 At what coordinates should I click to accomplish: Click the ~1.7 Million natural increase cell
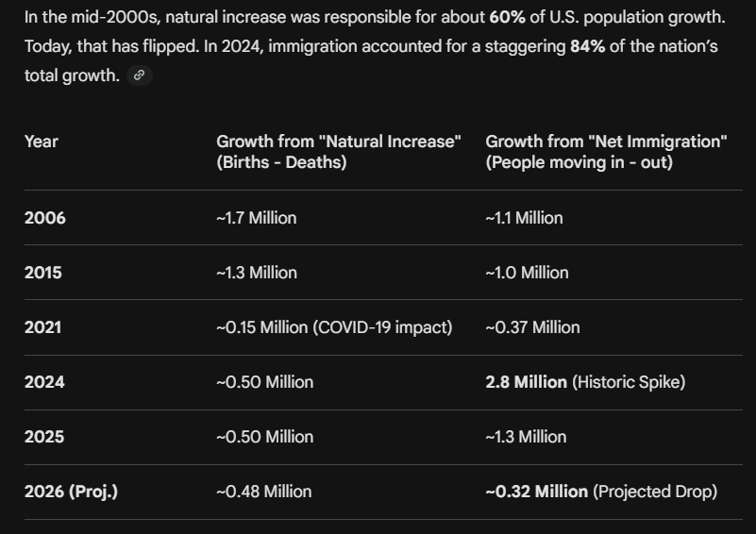click(x=257, y=218)
